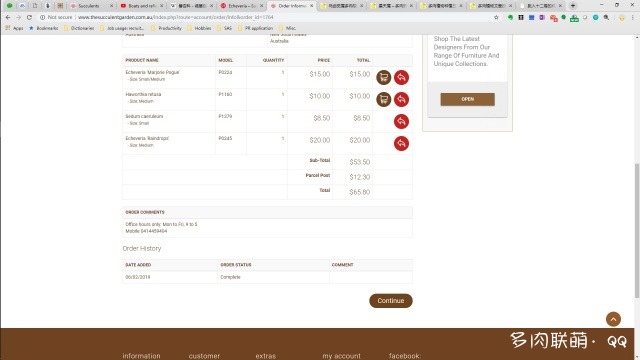The height and width of the screenshot is (360, 640).
Task: Click the address bar URL
Action: (x=176, y=18)
